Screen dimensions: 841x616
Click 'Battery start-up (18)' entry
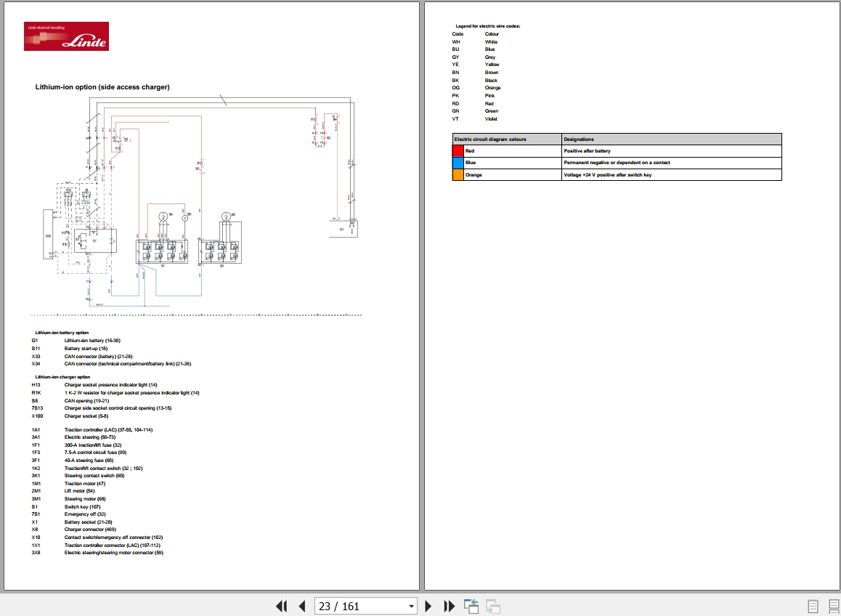[86, 349]
